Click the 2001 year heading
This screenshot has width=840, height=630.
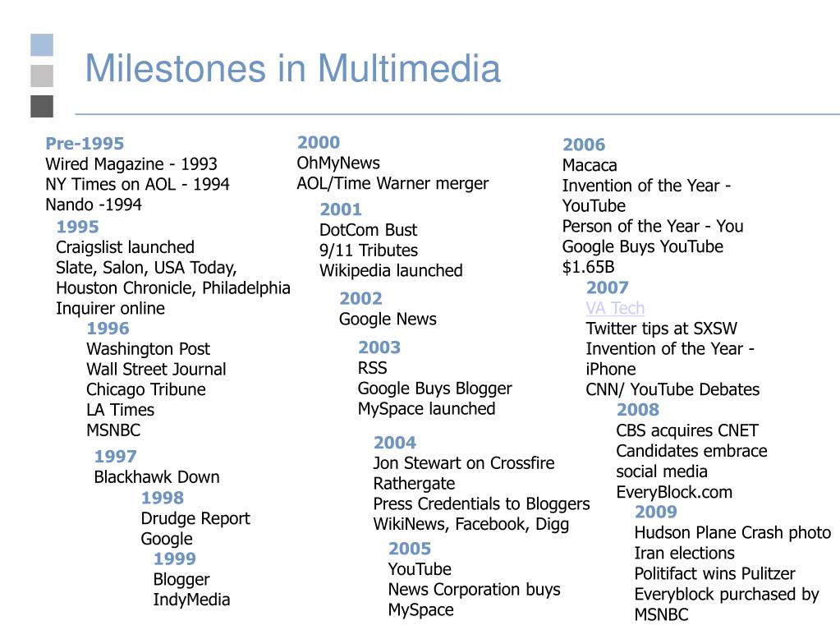coord(341,209)
